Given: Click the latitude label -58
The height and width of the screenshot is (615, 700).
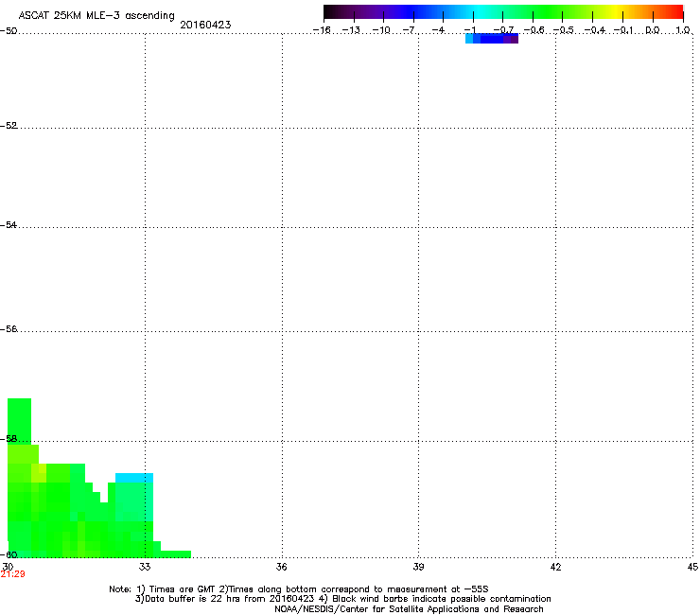Looking at the screenshot, I should (9, 439).
